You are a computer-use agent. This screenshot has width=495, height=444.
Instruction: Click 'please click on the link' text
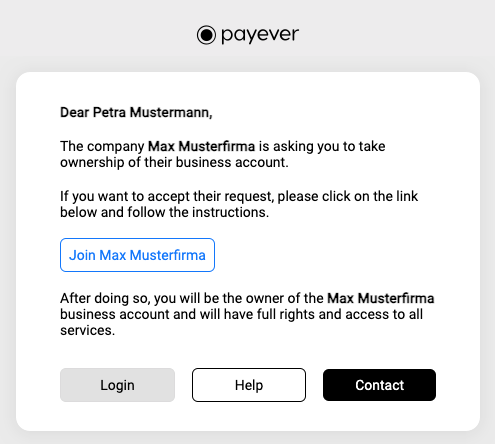348,196
